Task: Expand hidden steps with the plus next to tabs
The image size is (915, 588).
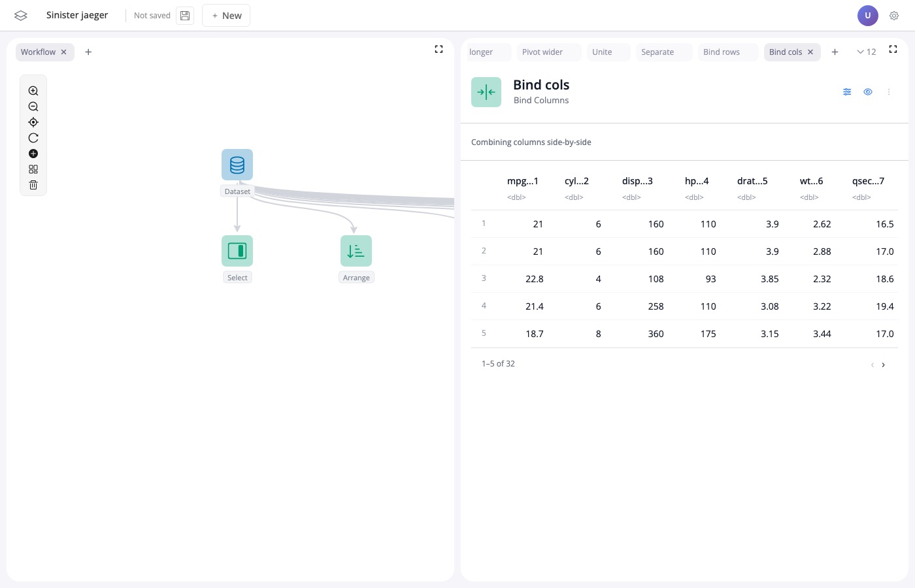Action: click(835, 52)
